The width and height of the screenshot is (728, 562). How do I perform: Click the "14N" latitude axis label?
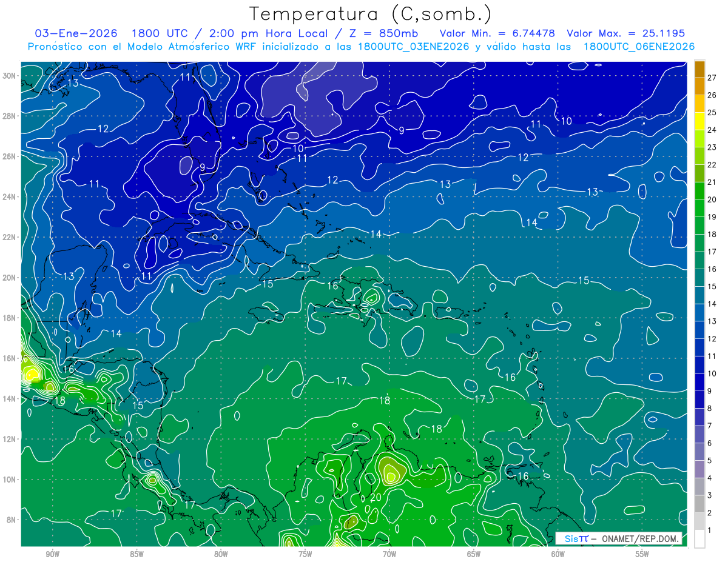[10, 398]
